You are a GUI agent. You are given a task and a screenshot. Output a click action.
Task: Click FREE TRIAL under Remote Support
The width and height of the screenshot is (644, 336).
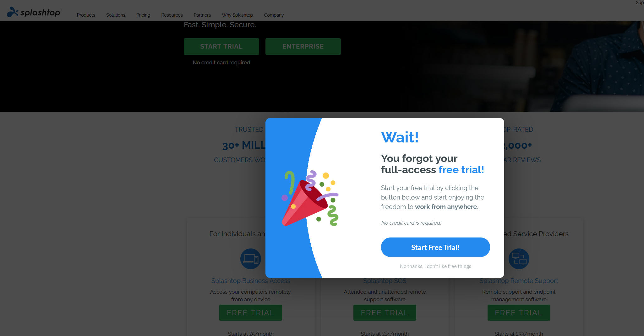coord(519,312)
